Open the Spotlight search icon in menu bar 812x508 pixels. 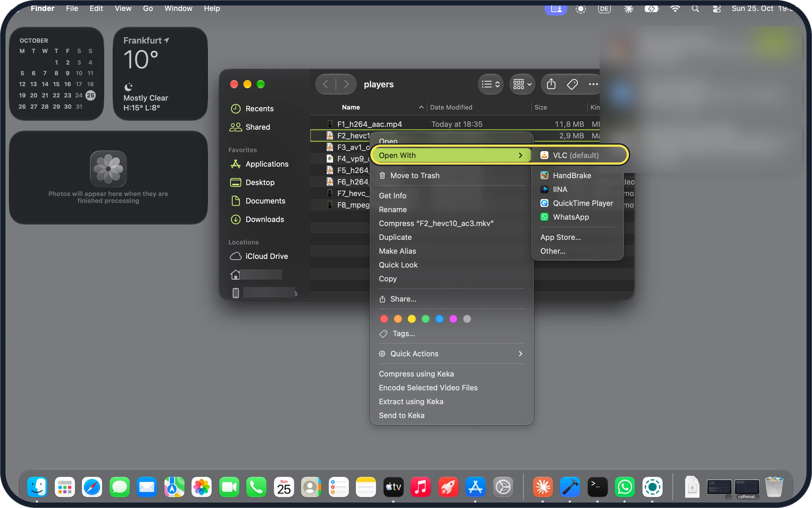pos(695,9)
